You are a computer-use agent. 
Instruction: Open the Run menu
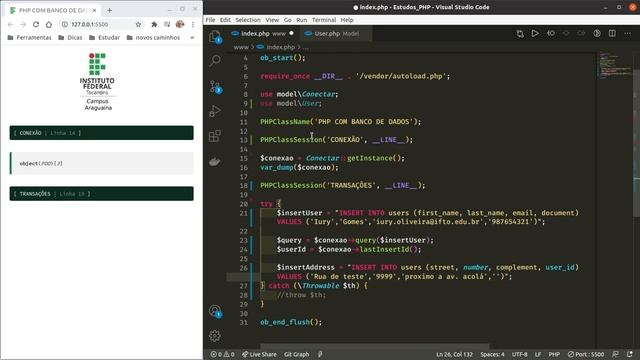pyautogui.click(x=302, y=20)
